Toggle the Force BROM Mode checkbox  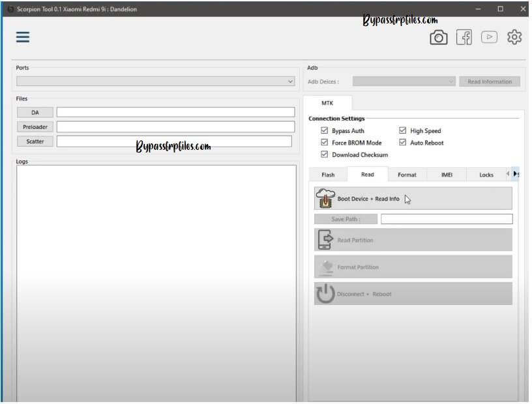click(x=325, y=143)
